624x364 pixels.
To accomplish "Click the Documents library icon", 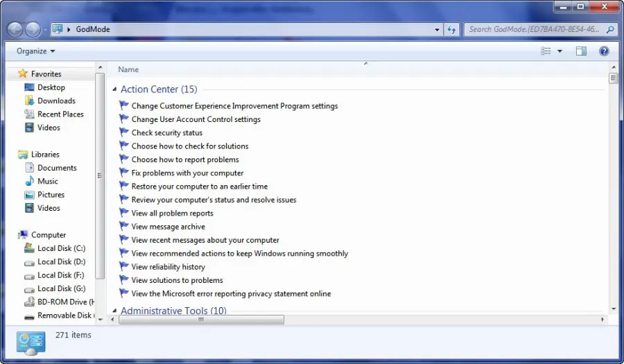I will point(29,168).
